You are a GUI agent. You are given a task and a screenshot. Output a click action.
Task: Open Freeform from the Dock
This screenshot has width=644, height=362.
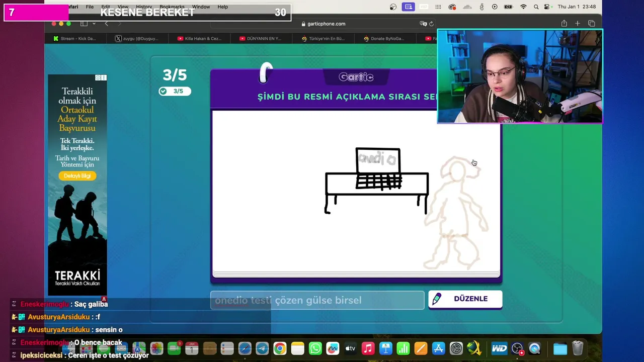pos(333,348)
